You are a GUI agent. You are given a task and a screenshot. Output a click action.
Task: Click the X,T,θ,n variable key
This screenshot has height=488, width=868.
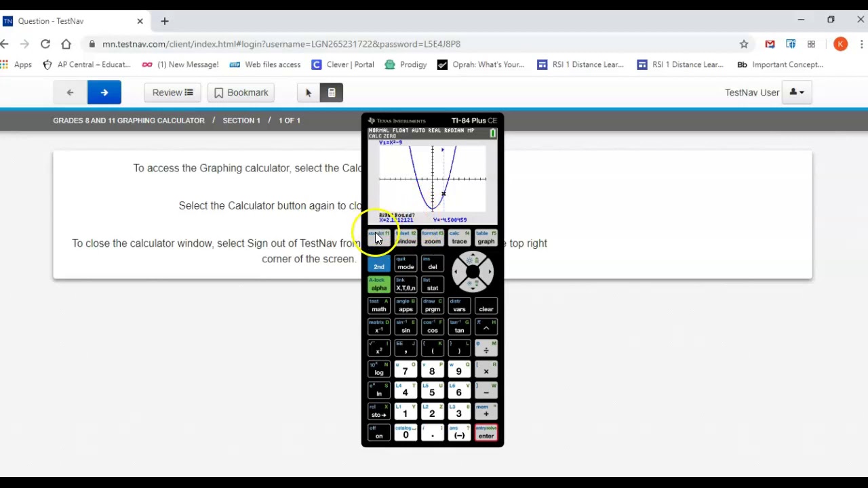click(x=406, y=285)
